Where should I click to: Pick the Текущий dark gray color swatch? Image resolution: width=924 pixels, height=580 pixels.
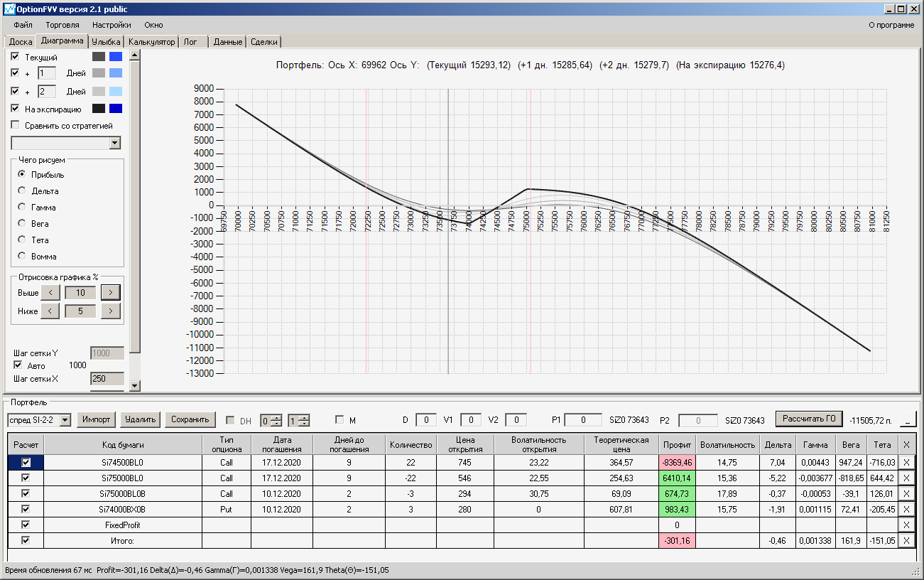99,56
